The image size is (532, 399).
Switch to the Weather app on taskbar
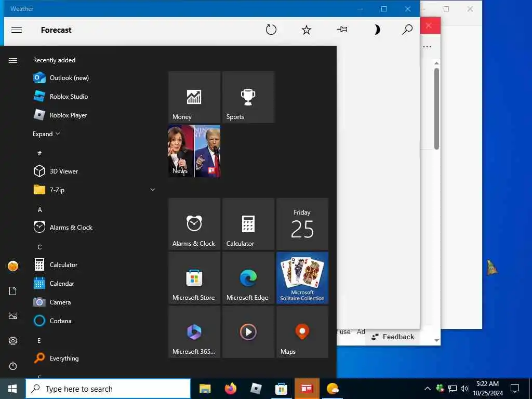(332, 389)
